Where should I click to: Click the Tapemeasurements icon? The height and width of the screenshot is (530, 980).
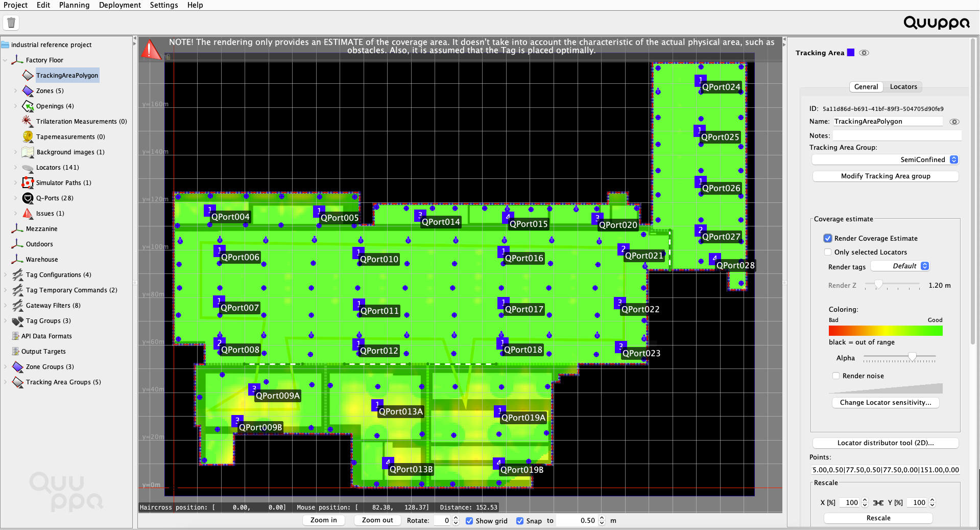(x=28, y=136)
